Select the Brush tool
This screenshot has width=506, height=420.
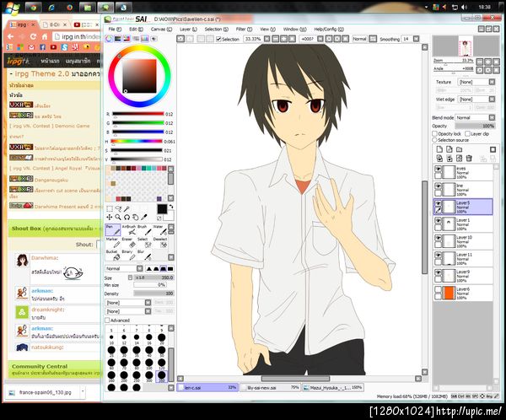coord(144,230)
